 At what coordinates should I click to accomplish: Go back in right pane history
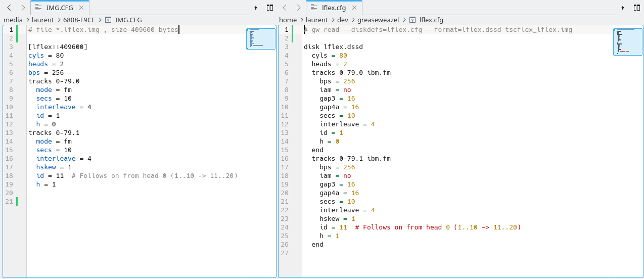285,8
